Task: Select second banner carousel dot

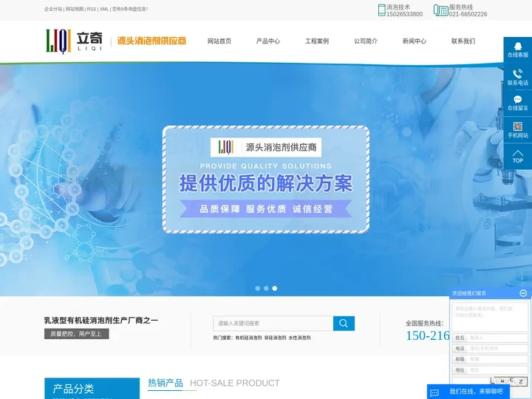Action: pyautogui.click(x=266, y=288)
